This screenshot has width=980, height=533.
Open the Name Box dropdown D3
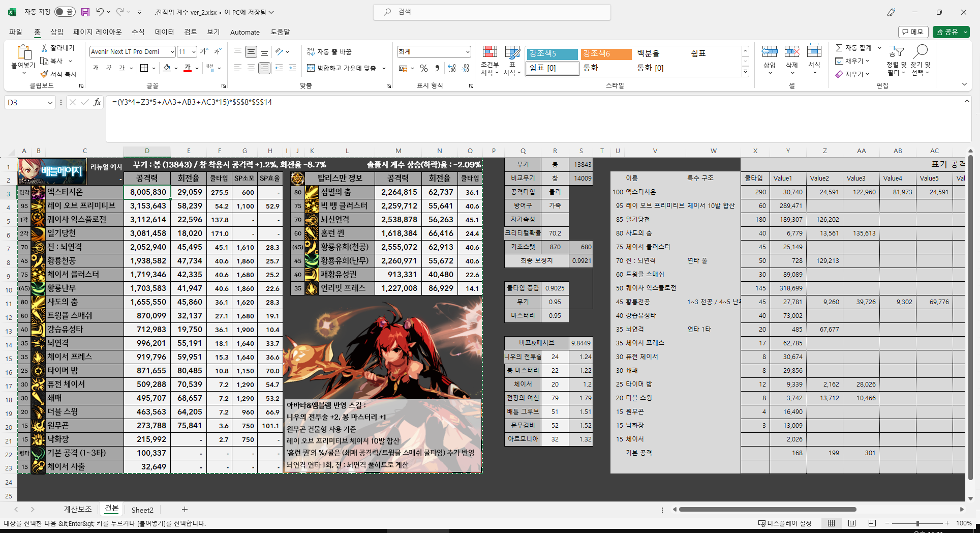click(50, 102)
